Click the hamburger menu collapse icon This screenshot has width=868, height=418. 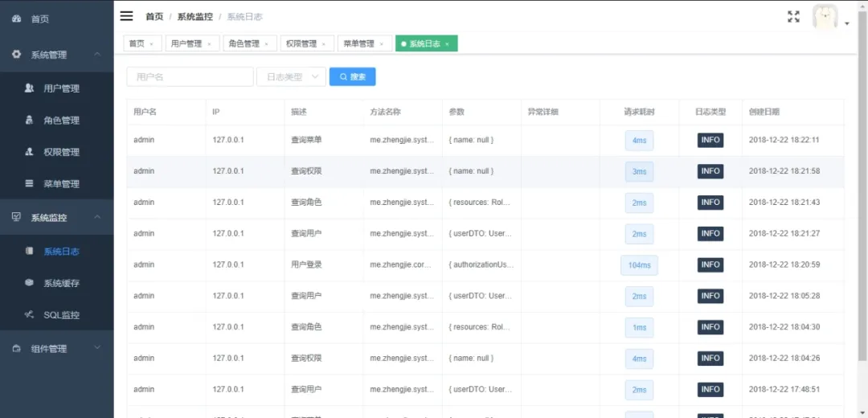click(126, 16)
